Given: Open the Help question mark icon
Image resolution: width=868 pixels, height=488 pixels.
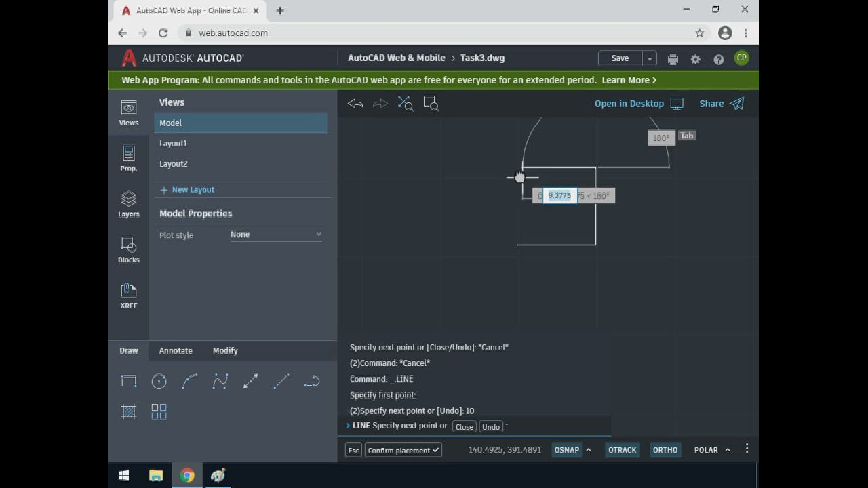Looking at the screenshot, I should click(719, 59).
